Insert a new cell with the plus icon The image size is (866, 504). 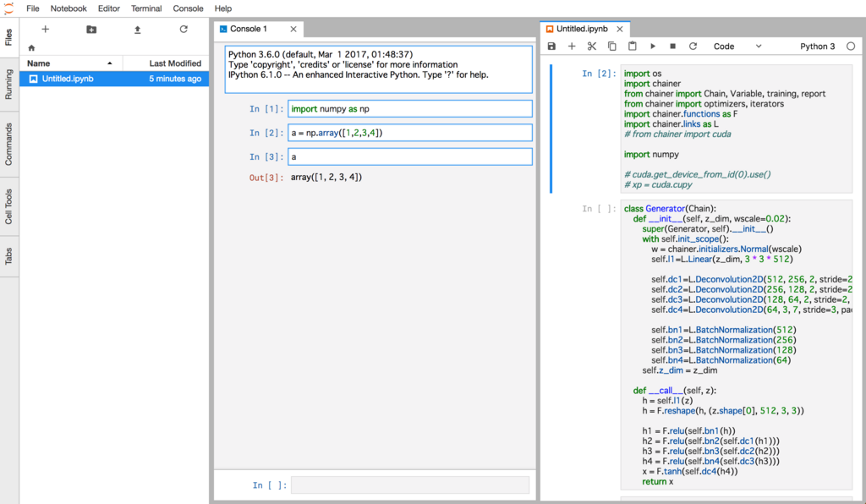point(570,46)
